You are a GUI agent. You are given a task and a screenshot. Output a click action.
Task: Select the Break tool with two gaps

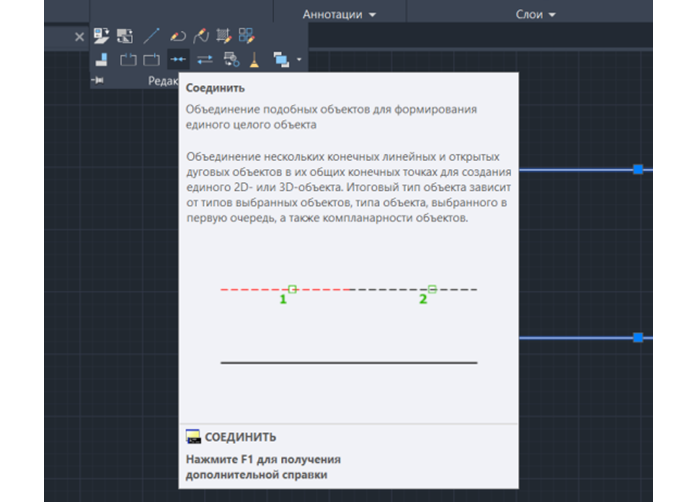coord(128,59)
